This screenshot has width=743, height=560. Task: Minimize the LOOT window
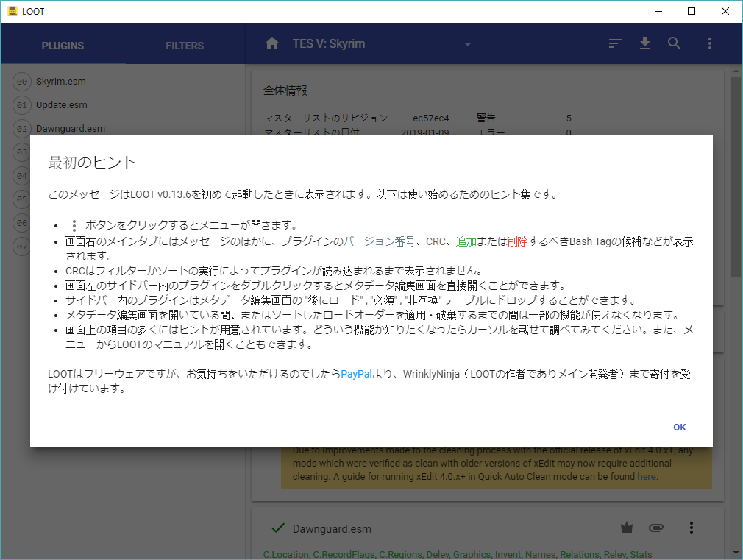tap(658, 11)
